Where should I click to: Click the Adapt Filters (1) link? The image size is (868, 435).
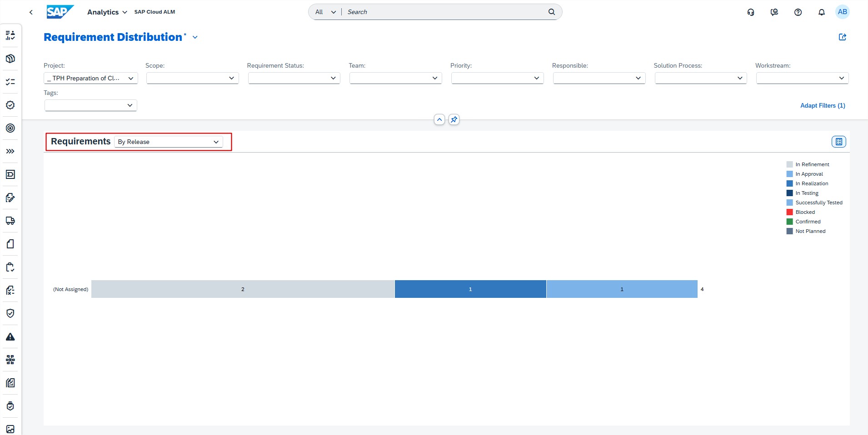coord(822,105)
